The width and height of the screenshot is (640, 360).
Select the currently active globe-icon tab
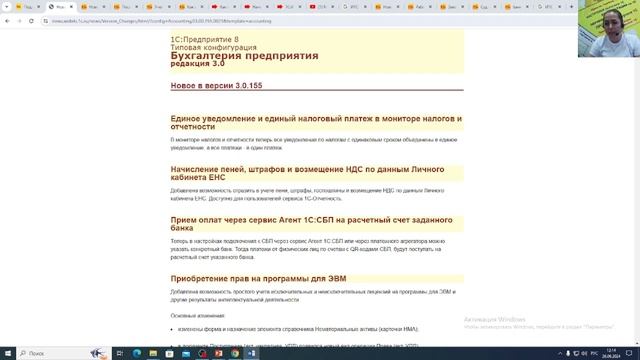click(x=60, y=7)
